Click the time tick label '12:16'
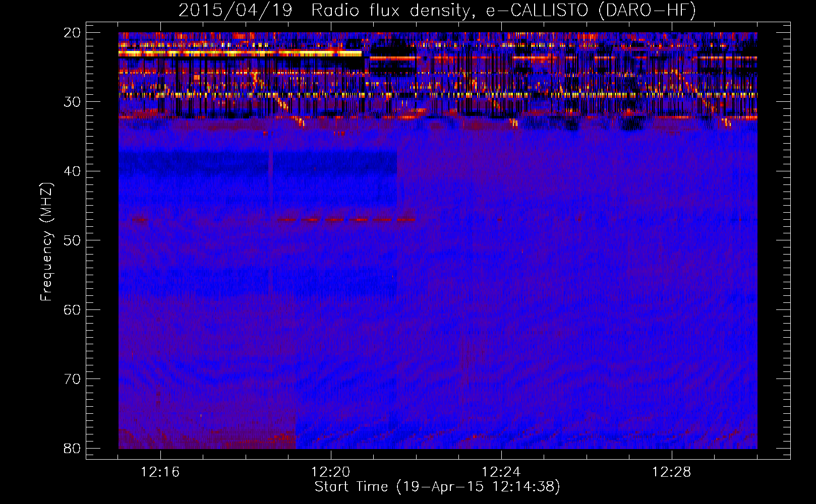 pyautogui.click(x=160, y=472)
